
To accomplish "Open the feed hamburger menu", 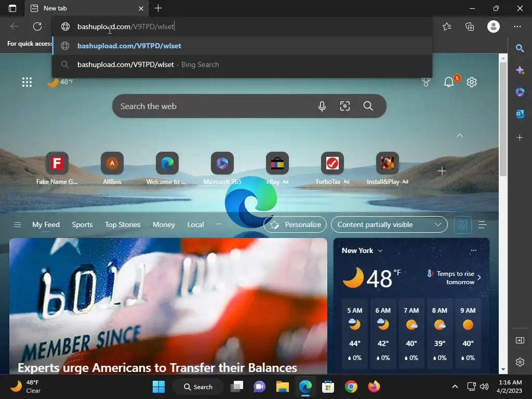I will 18,224.
